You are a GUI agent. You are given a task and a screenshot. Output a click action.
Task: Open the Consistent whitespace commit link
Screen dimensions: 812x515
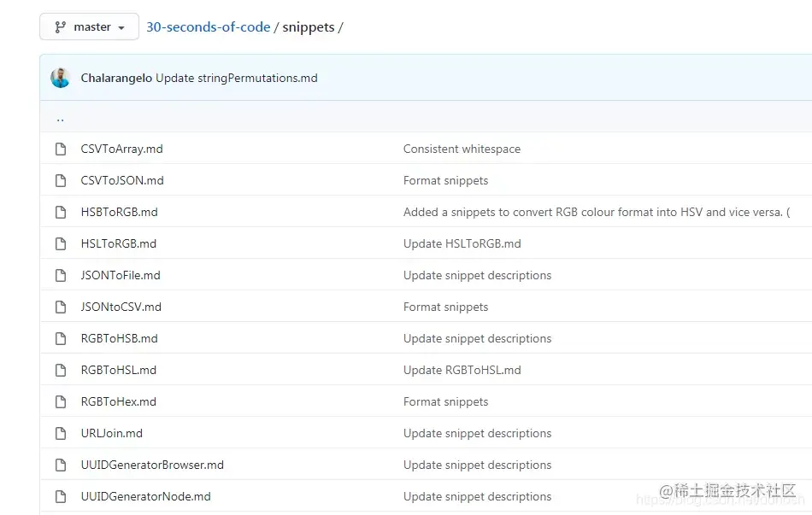462,149
